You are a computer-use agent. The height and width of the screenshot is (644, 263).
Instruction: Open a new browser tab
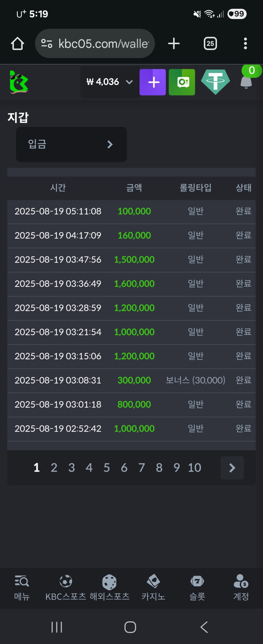pyautogui.click(x=174, y=44)
